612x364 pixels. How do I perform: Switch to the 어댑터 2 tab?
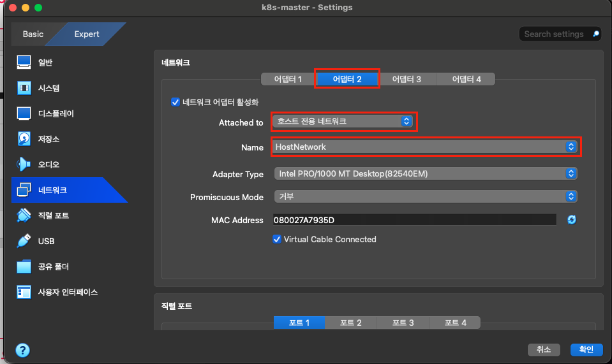347,79
